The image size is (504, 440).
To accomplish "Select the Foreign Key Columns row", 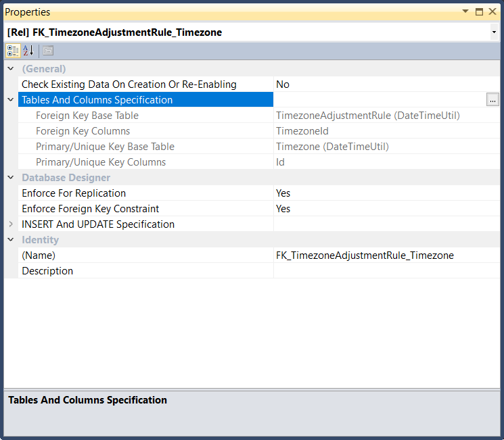I will (x=83, y=131).
